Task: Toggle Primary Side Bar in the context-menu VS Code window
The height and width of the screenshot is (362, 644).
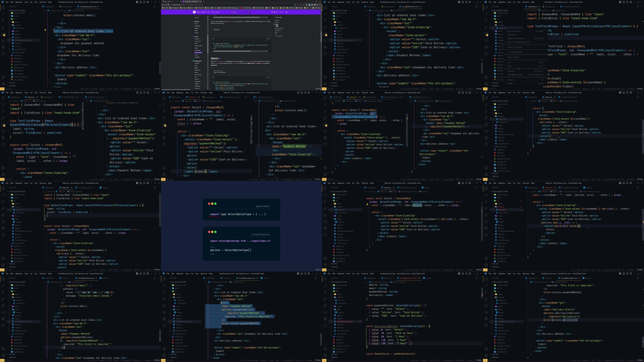Action: click(x=620, y=2)
